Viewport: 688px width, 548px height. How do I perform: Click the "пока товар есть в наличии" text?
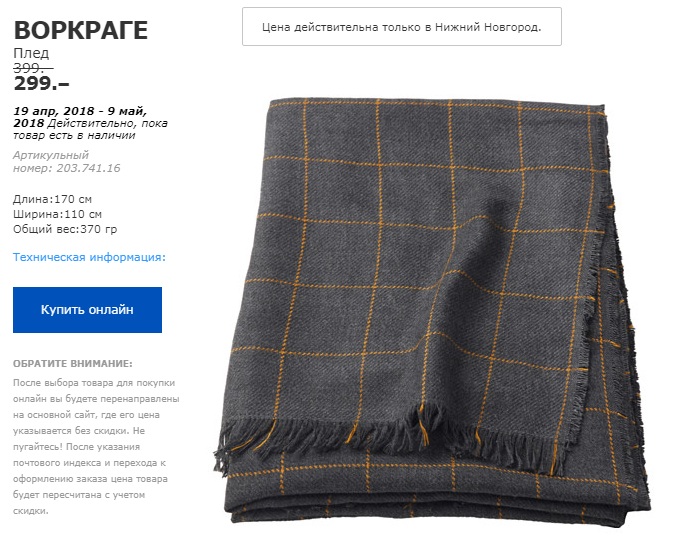click(x=90, y=129)
